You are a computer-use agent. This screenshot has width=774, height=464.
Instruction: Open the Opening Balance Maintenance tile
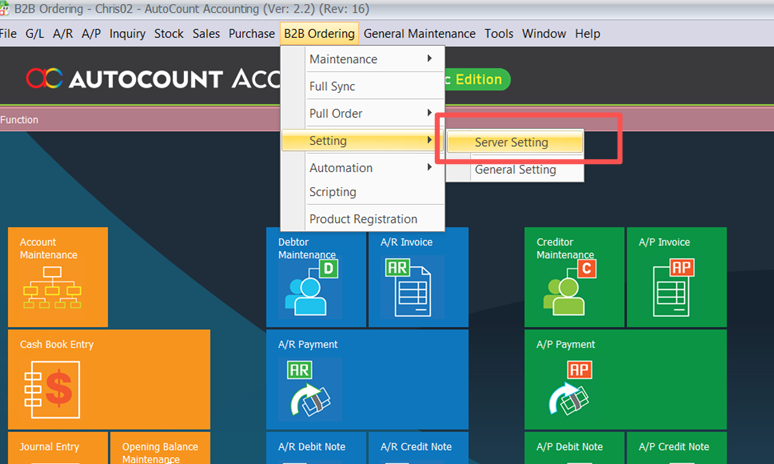[160, 448]
